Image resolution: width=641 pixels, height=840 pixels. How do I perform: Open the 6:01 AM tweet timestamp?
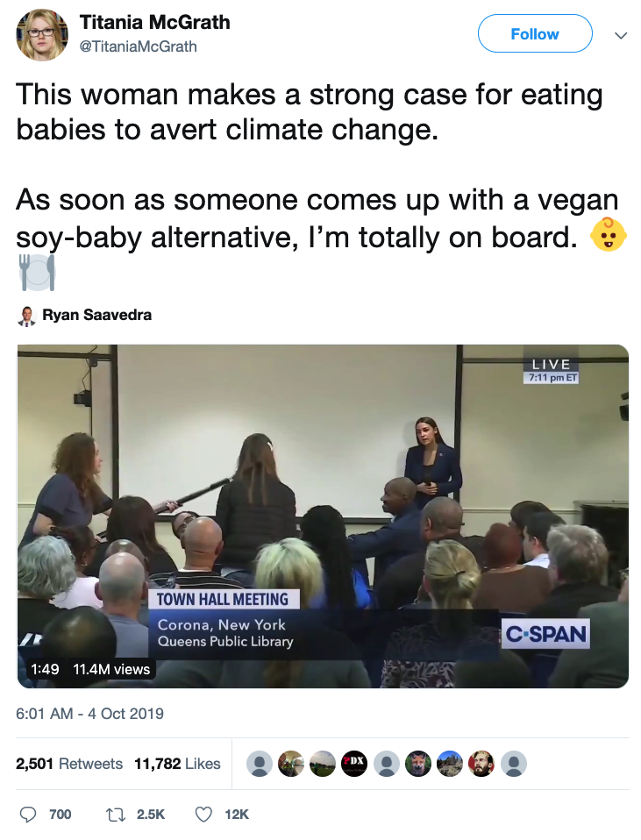pyautogui.click(x=89, y=714)
